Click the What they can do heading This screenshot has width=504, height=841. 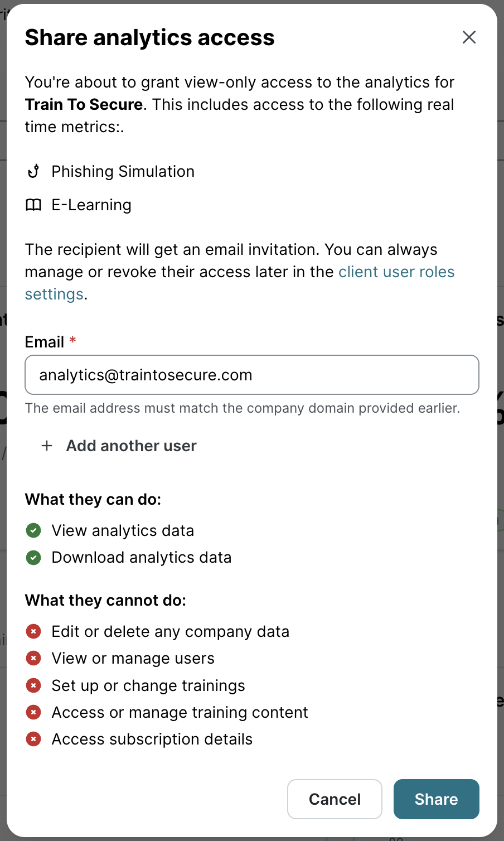tap(93, 499)
